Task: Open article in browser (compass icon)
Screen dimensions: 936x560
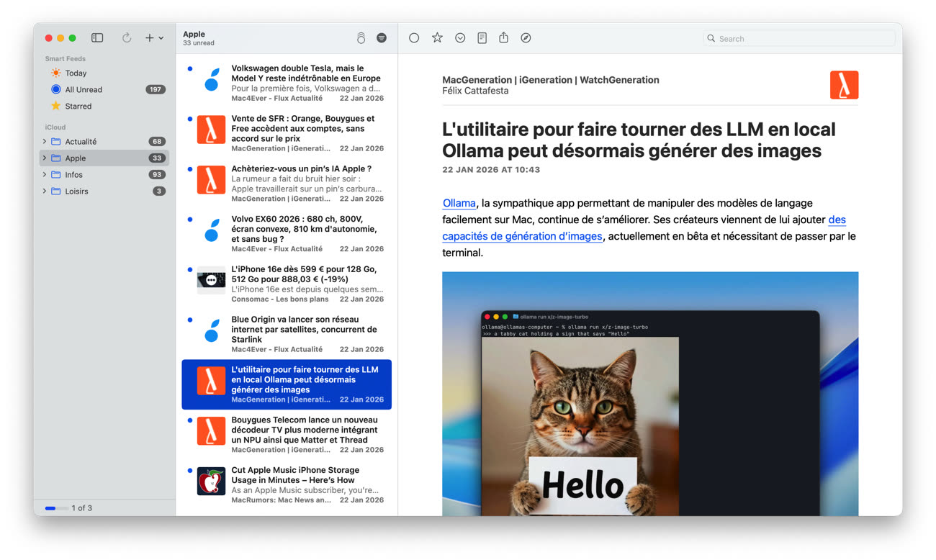Action: (x=526, y=38)
